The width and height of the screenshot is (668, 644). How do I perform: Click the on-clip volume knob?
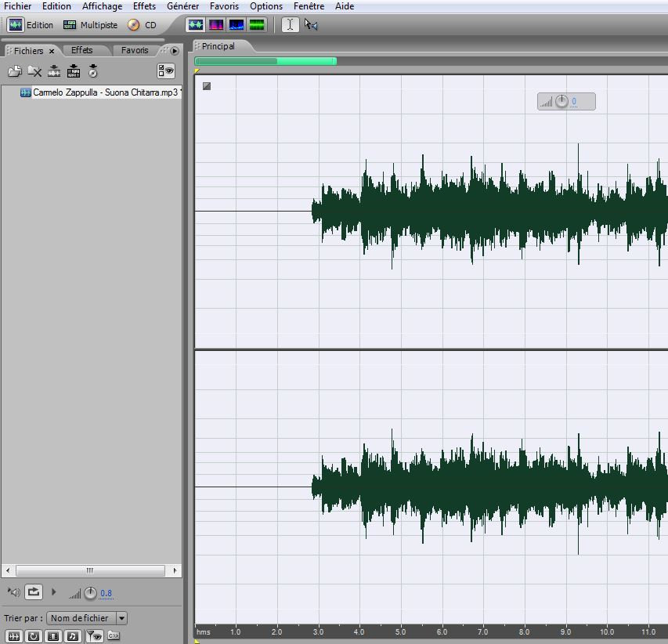pyautogui.click(x=561, y=101)
